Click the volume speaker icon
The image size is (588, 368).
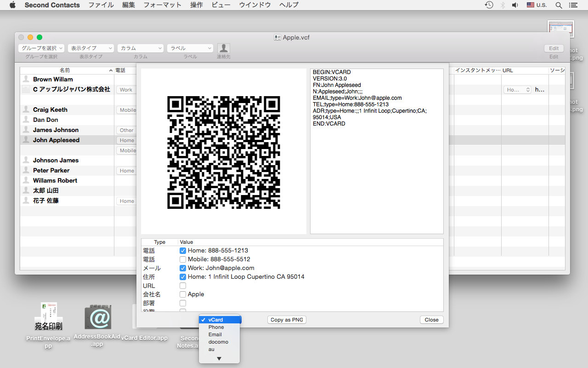(x=515, y=5)
